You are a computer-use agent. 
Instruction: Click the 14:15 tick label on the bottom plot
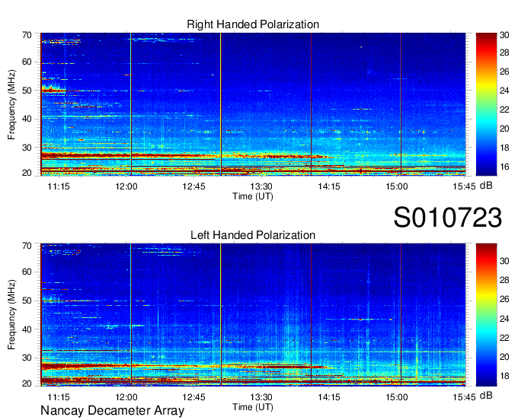(329, 397)
